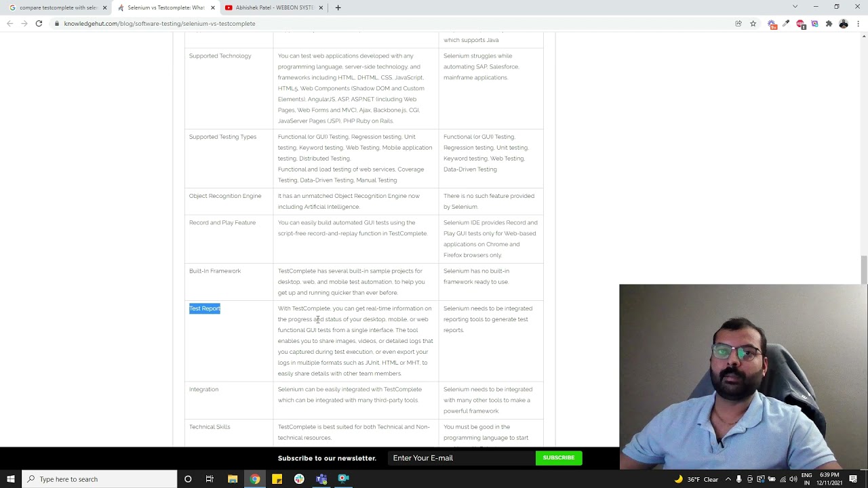
Task: Open File Explorer from the taskbar
Action: (232, 479)
